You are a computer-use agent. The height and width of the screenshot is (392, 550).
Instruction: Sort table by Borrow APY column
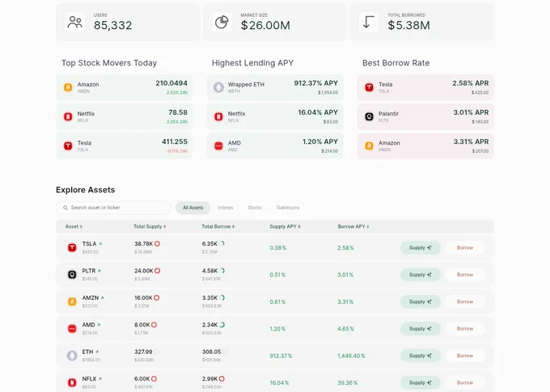(x=353, y=226)
